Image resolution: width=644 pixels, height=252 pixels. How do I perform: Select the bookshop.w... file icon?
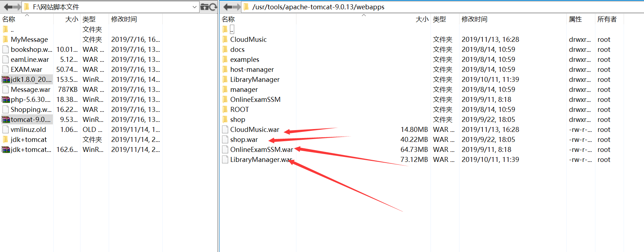point(5,49)
